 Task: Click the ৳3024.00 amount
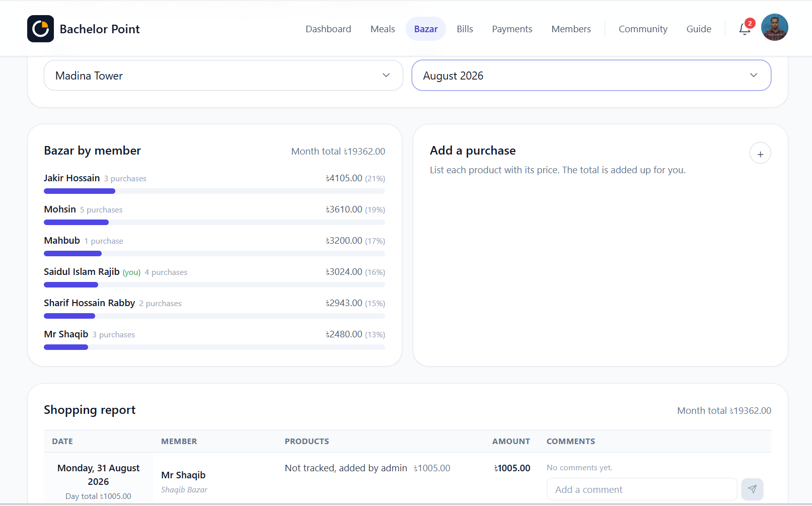[x=344, y=272]
